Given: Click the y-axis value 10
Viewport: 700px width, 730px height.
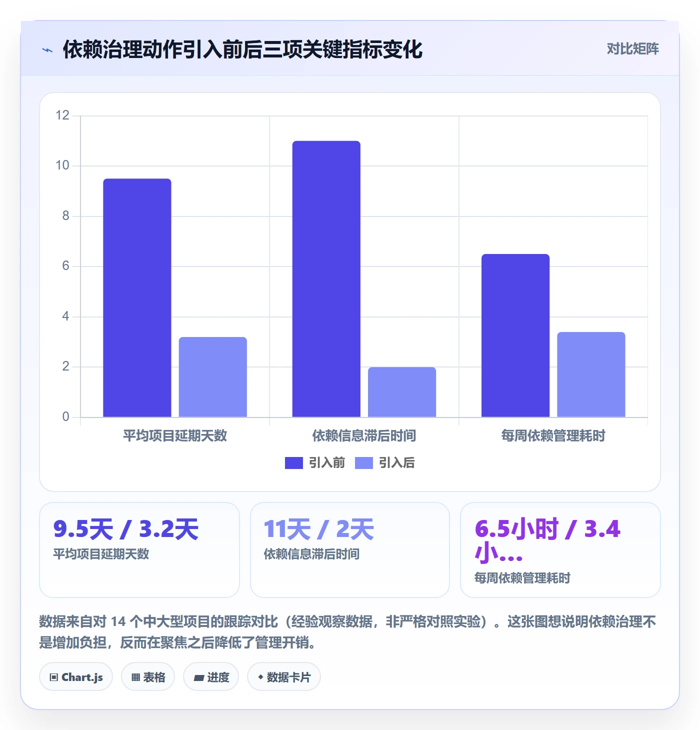Looking at the screenshot, I should (x=62, y=165).
